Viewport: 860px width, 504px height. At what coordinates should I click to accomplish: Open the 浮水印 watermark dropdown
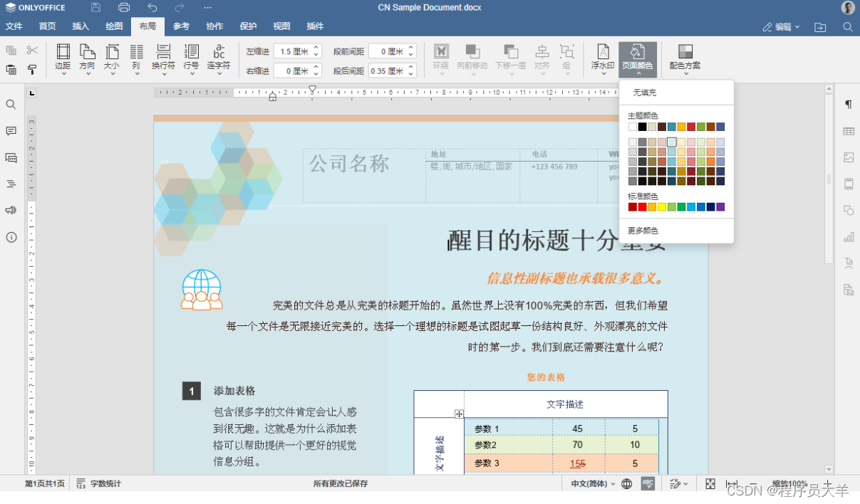tap(603, 58)
